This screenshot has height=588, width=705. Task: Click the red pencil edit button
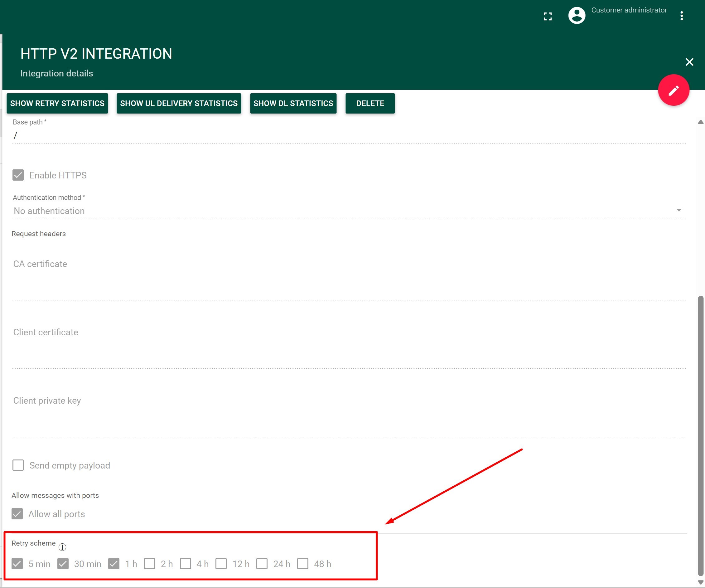673,90
